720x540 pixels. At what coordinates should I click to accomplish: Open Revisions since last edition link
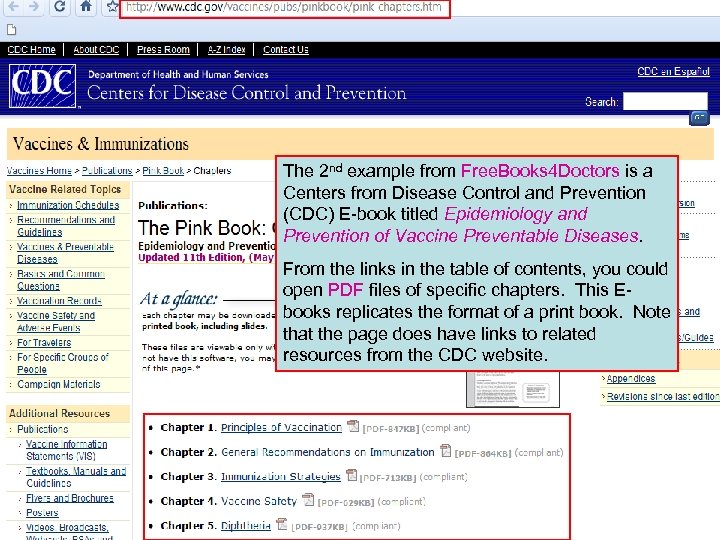click(x=663, y=396)
